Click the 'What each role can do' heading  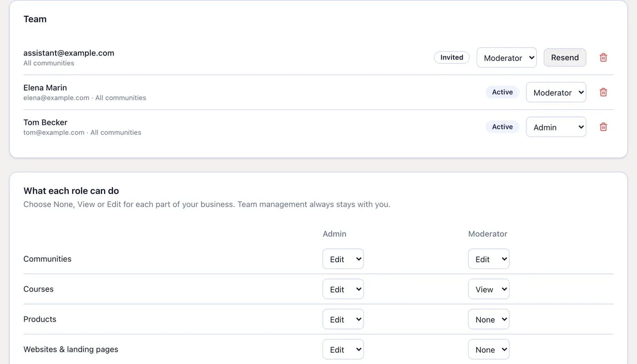tap(71, 191)
